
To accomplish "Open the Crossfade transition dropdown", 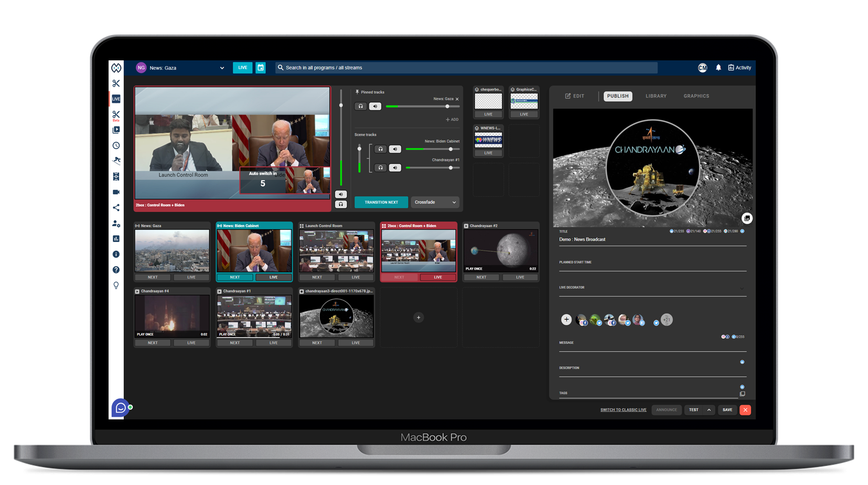I will (x=435, y=202).
